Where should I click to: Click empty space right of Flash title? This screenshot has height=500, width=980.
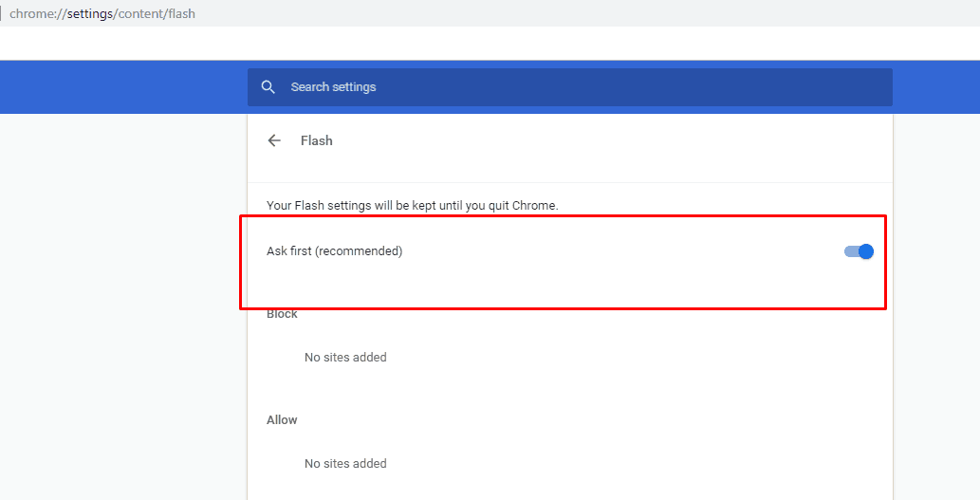click(x=613, y=140)
